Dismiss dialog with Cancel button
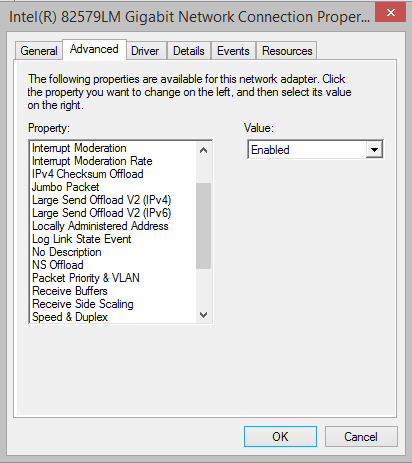 click(361, 436)
